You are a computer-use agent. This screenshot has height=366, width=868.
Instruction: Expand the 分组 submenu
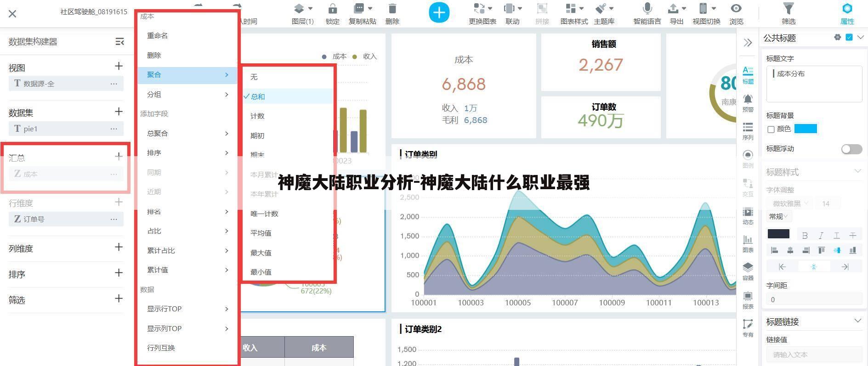point(187,94)
